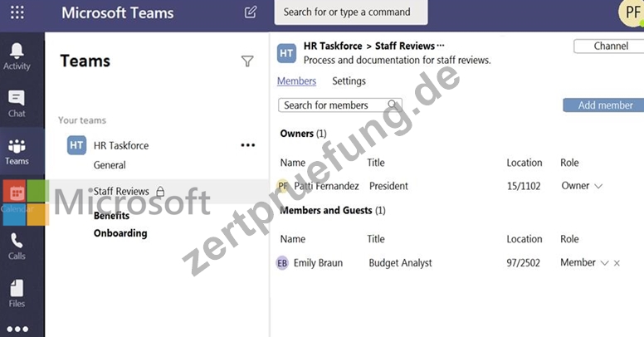Screen dimensions: 644x337
Task: Click the Search for members field
Action: point(339,105)
